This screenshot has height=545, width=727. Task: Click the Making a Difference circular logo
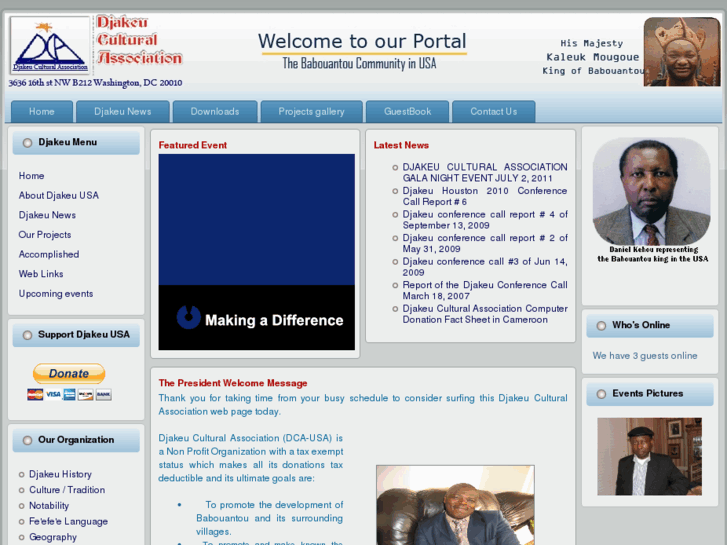[x=189, y=318]
